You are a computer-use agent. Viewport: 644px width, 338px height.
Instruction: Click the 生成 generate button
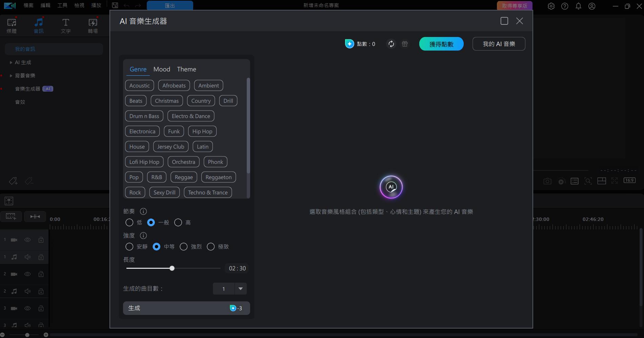pyautogui.click(x=186, y=308)
